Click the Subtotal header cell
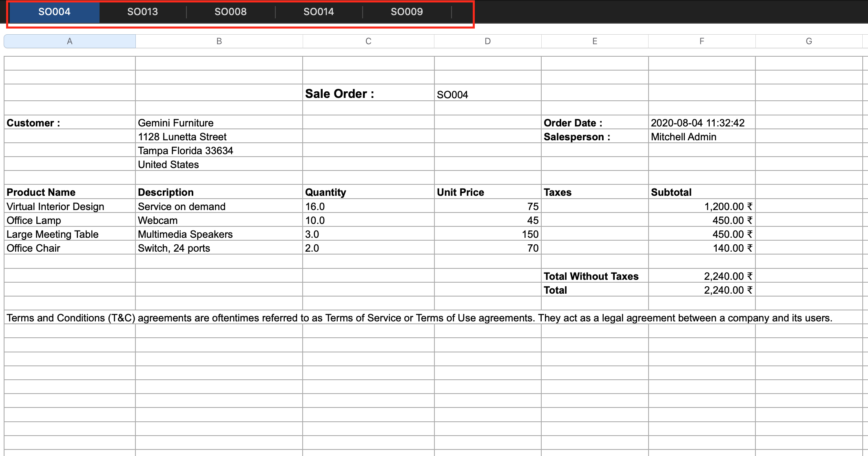This screenshot has height=456, width=868. click(702, 192)
